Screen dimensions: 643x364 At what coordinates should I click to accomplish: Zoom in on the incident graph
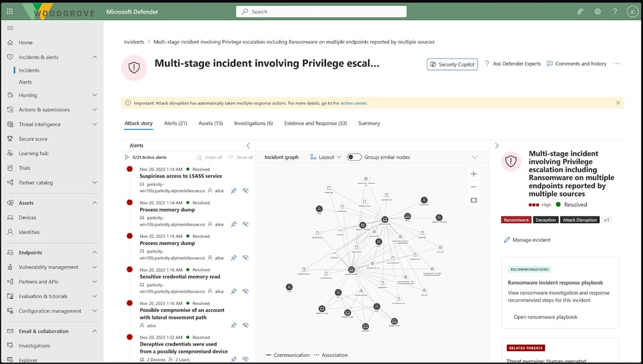tap(474, 174)
